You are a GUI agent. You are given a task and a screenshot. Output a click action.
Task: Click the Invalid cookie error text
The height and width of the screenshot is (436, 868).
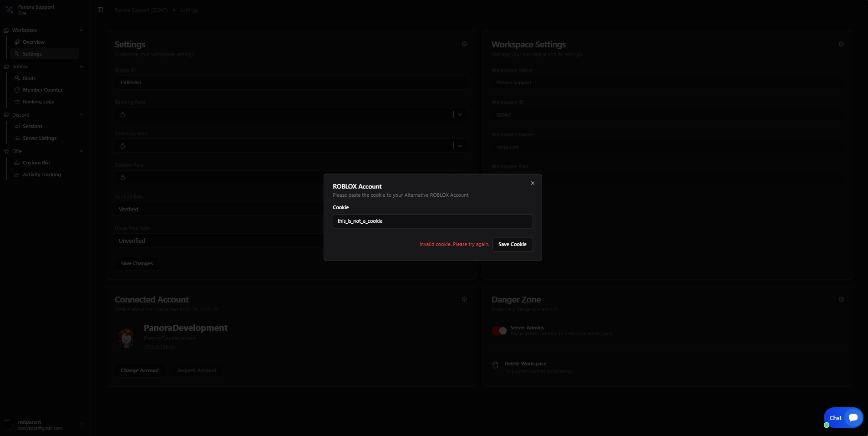(x=454, y=244)
